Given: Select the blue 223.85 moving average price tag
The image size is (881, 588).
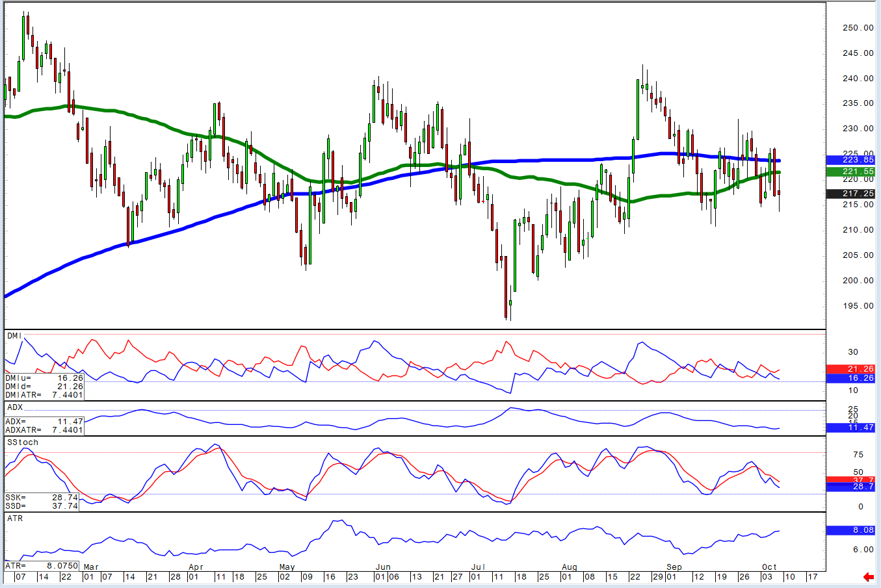Looking at the screenshot, I should tap(851, 160).
